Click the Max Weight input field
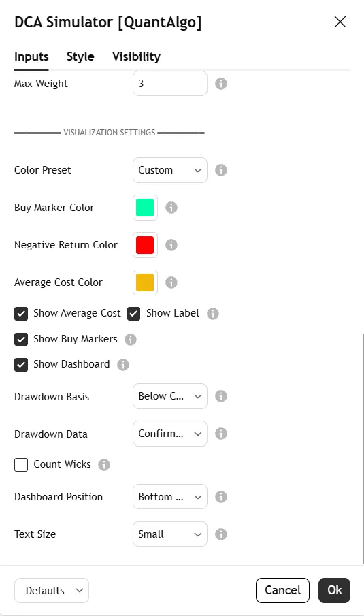The width and height of the screenshot is (364, 616). [x=170, y=83]
